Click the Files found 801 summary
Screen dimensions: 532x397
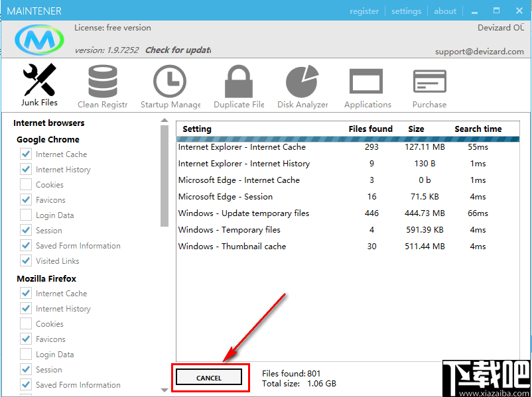pos(291,374)
